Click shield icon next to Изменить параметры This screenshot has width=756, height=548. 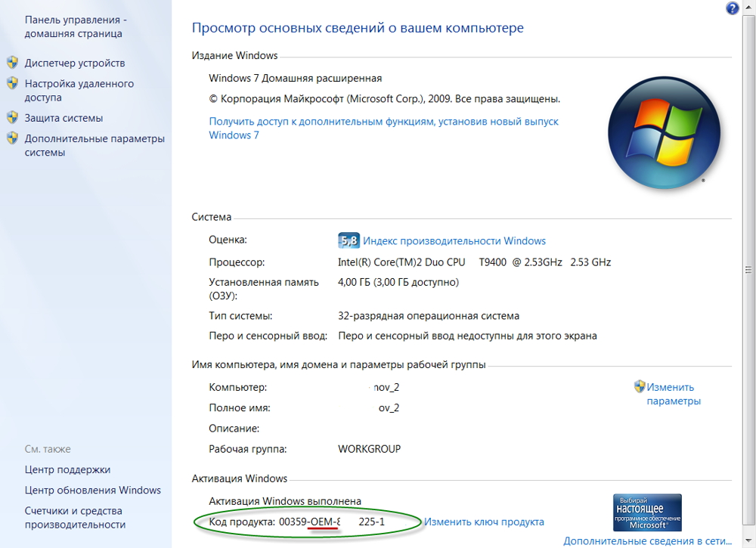(x=640, y=386)
